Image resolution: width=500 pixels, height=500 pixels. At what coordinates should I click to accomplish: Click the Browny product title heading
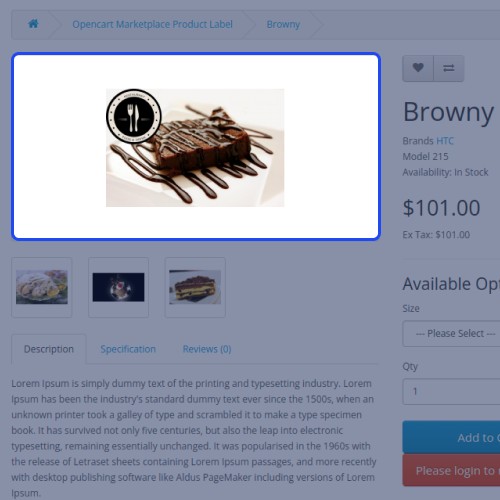(x=448, y=112)
